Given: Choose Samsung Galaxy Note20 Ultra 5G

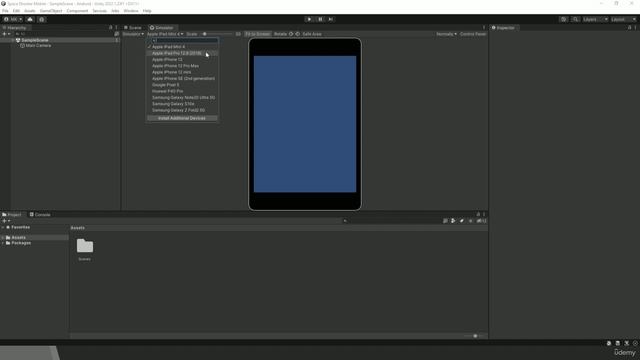Looking at the screenshot, I should (x=182, y=98).
